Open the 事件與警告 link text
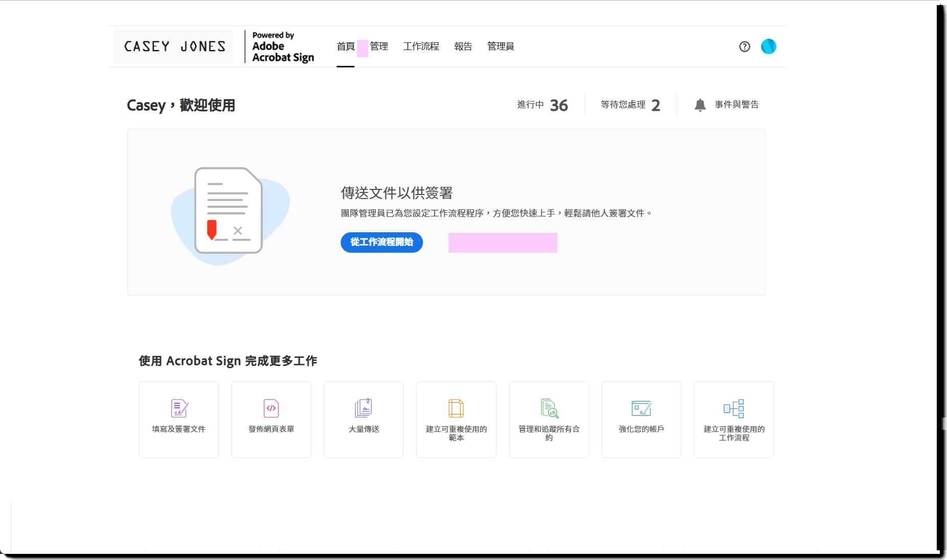947x560 pixels. [x=737, y=105]
